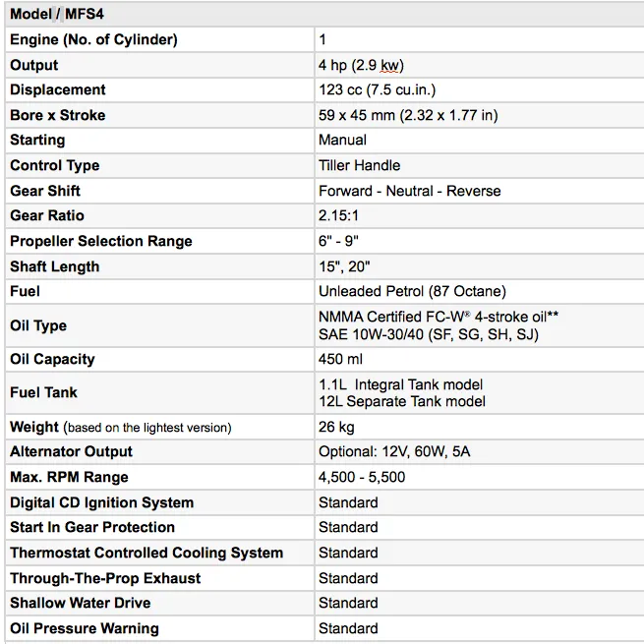Select the shaft length value 15", 20"
The height and width of the screenshot is (644, 644).
344,266
